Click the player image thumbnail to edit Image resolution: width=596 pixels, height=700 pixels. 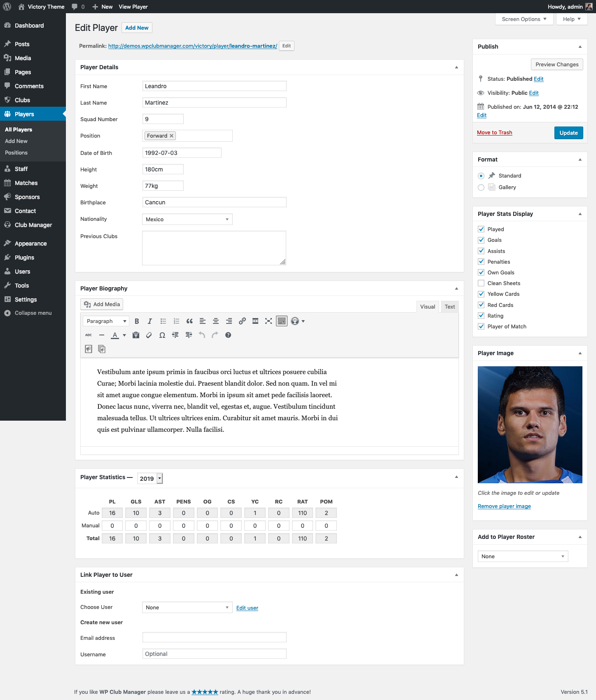[x=530, y=425]
